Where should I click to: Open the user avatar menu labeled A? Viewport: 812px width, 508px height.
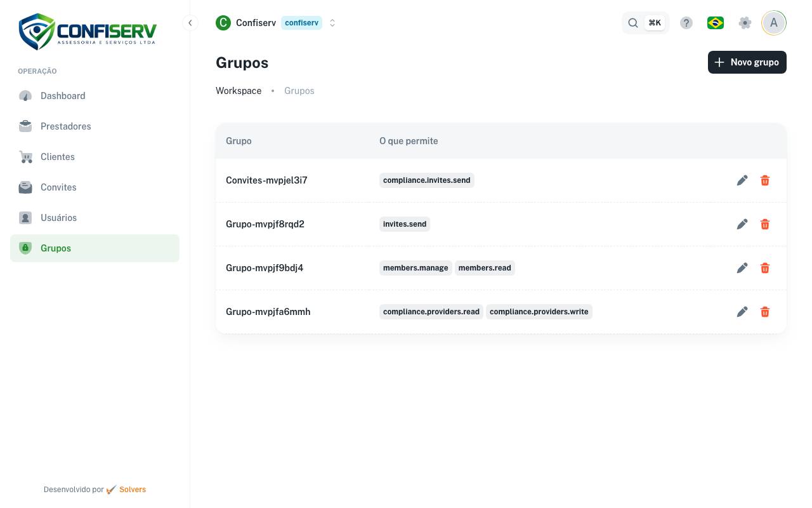tap(774, 23)
